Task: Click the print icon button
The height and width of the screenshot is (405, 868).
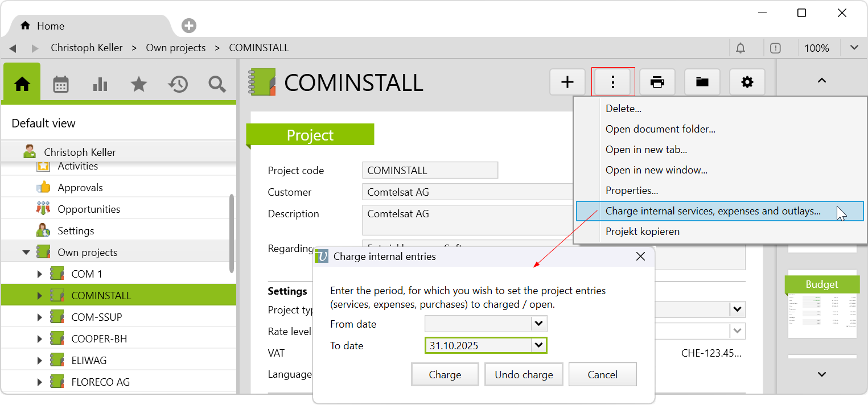Action: [x=657, y=82]
